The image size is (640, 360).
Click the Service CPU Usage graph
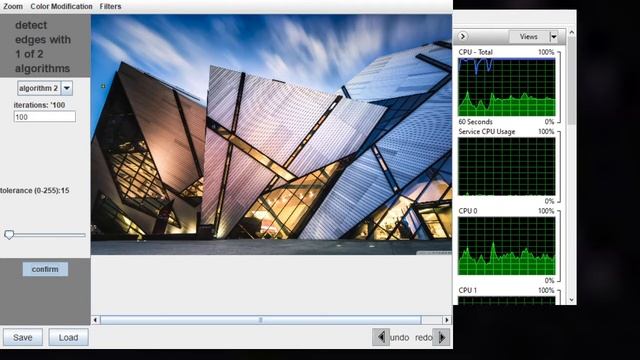507,166
